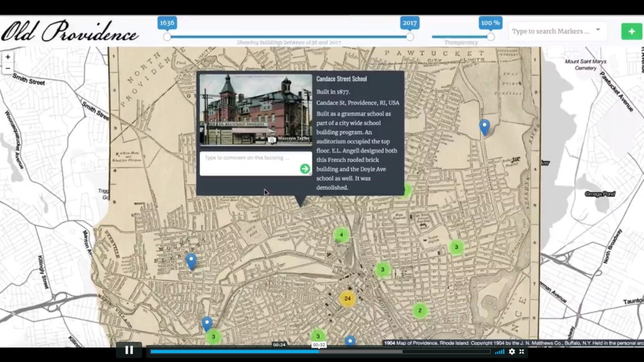Zoom in on the map
Screen dimensions: 644x362
(8, 57)
